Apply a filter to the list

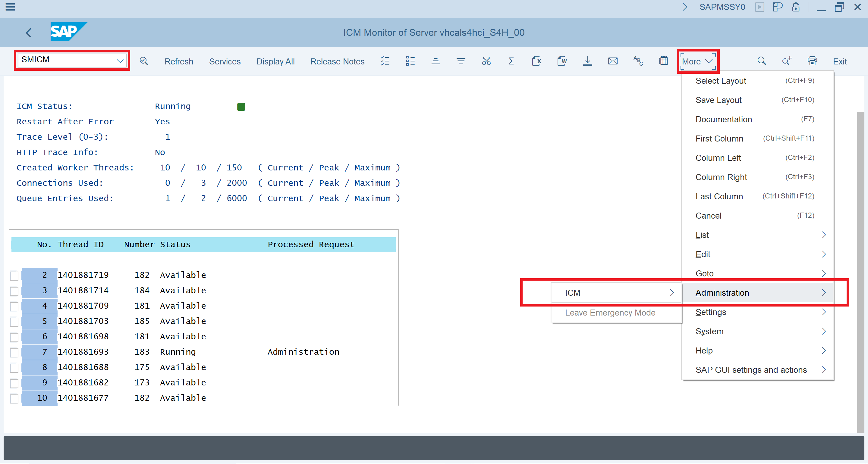461,61
